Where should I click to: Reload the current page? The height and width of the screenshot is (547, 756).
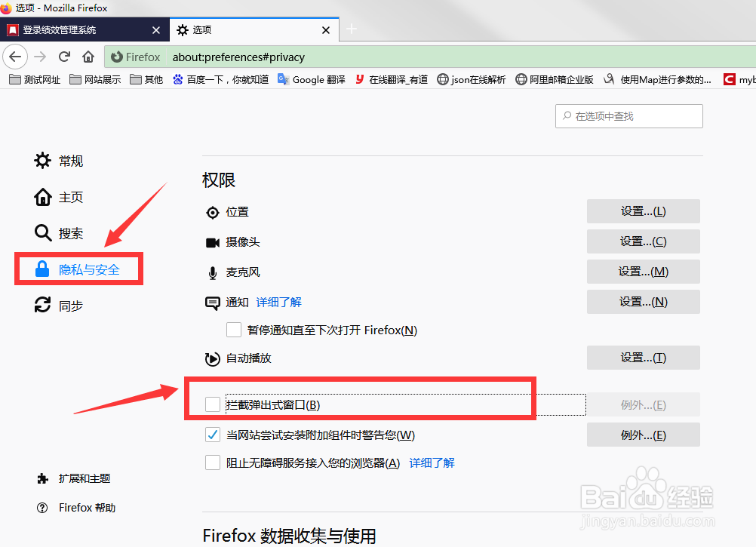[64, 57]
